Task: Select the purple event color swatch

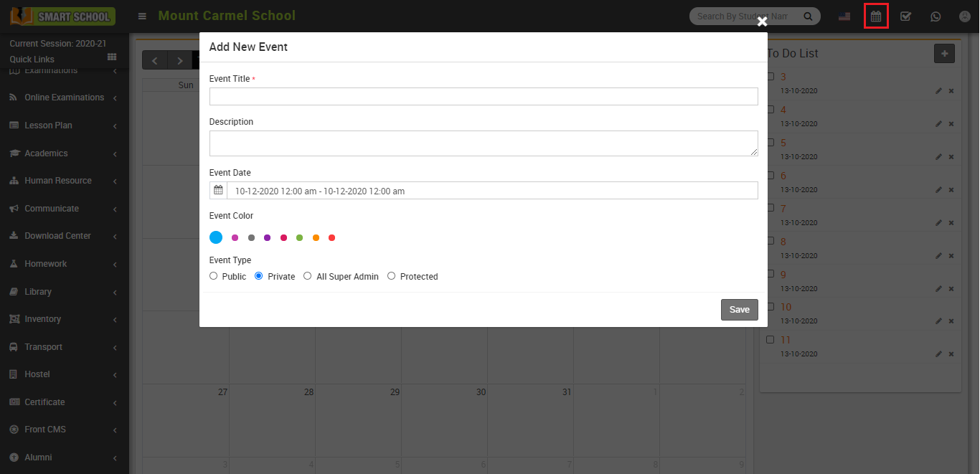Action: (x=266, y=237)
